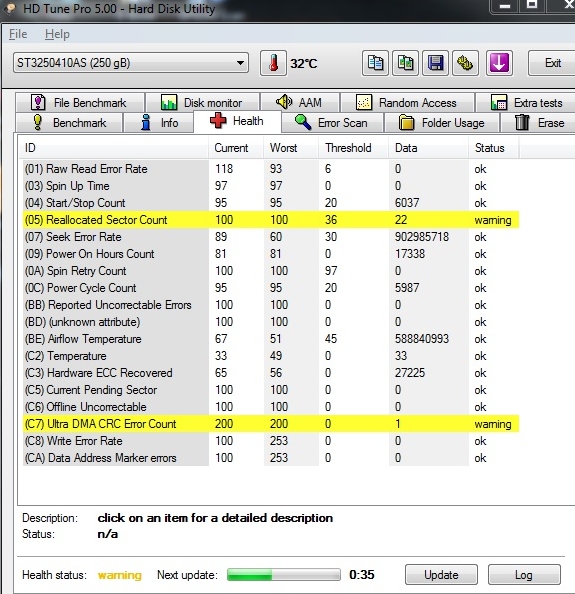Select the (CA) Data Address Marker errors row
Viewport: 575px width, 594px height.
(271, 458)
